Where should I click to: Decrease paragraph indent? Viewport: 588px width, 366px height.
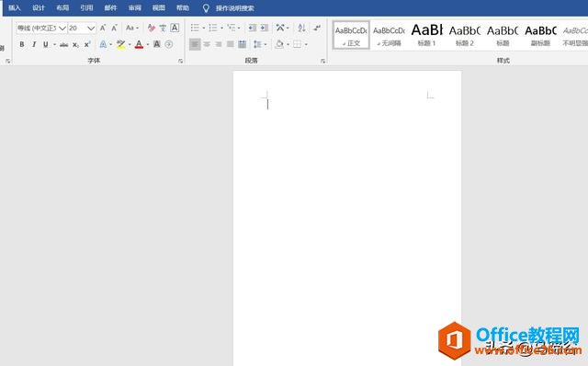click(x=253, y=28)
